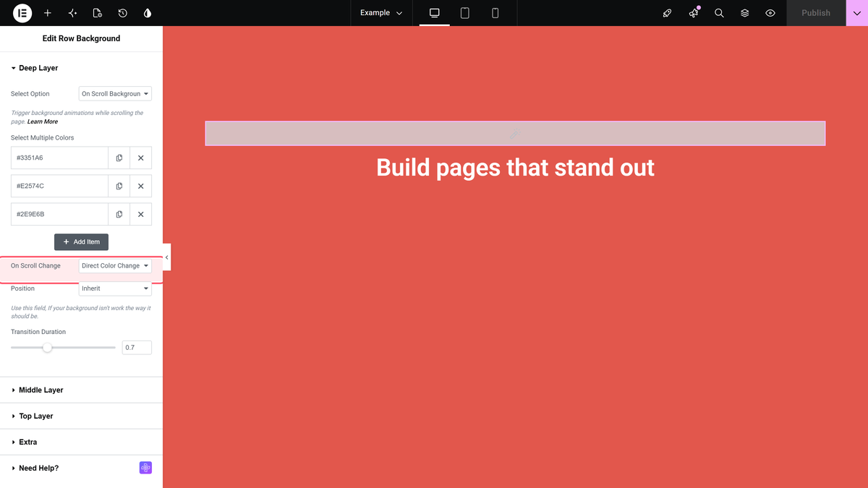Open the finder search icon

[719, 13]
